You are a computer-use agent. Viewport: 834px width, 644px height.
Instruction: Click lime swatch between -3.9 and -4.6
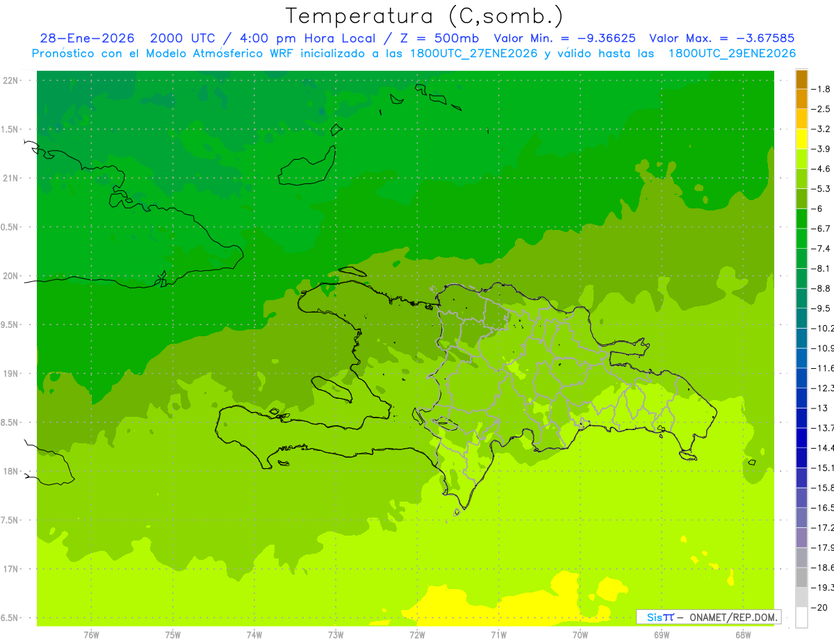click(801, 159)
